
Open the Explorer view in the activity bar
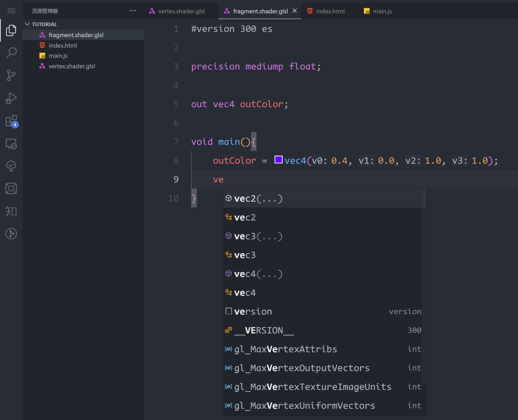11,30
